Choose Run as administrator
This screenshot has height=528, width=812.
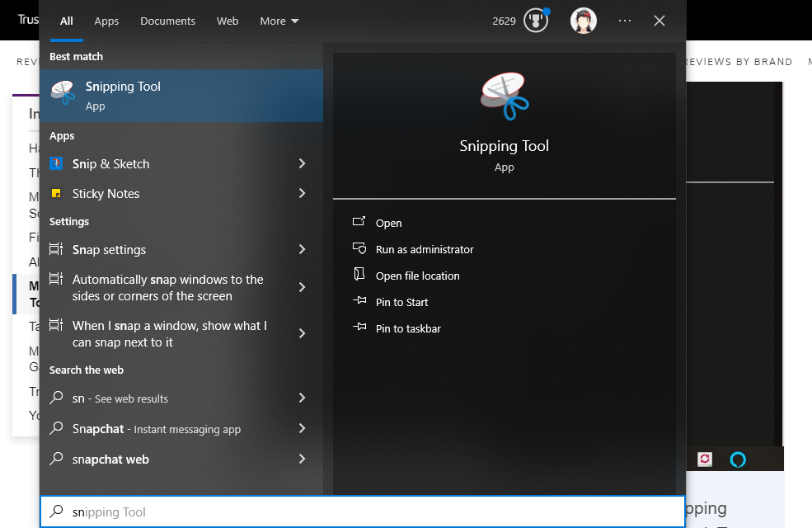pyautogui.click(x=425, y=249)
